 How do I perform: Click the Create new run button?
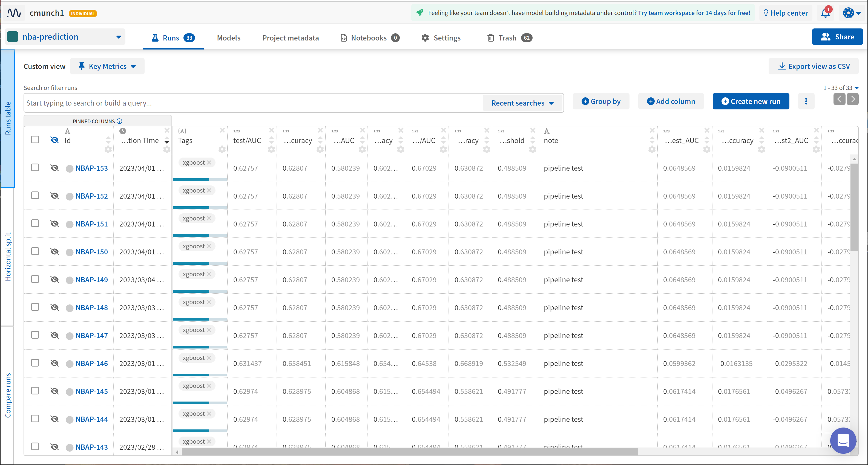[751, 101]
